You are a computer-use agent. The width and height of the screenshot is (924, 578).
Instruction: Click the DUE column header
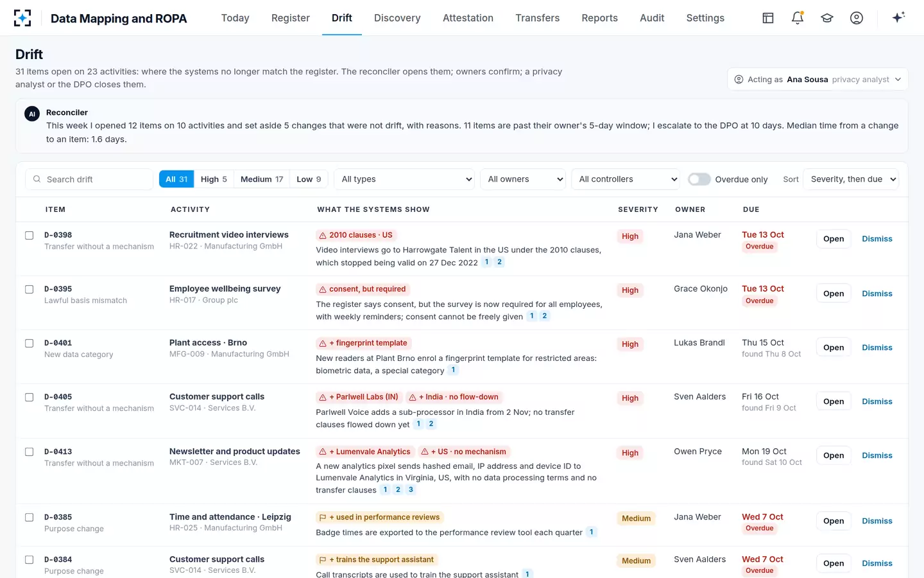point(751,209)
